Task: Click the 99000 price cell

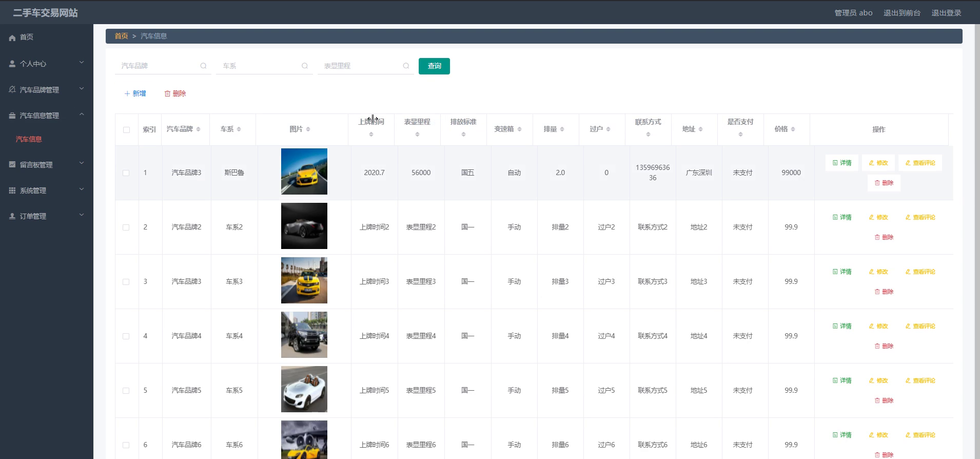Action: coord(791,173)
